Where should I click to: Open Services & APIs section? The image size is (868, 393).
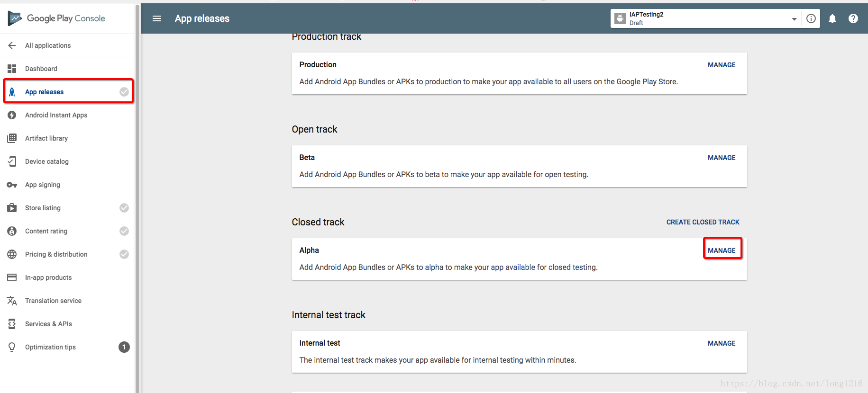(x=48, y=324)
